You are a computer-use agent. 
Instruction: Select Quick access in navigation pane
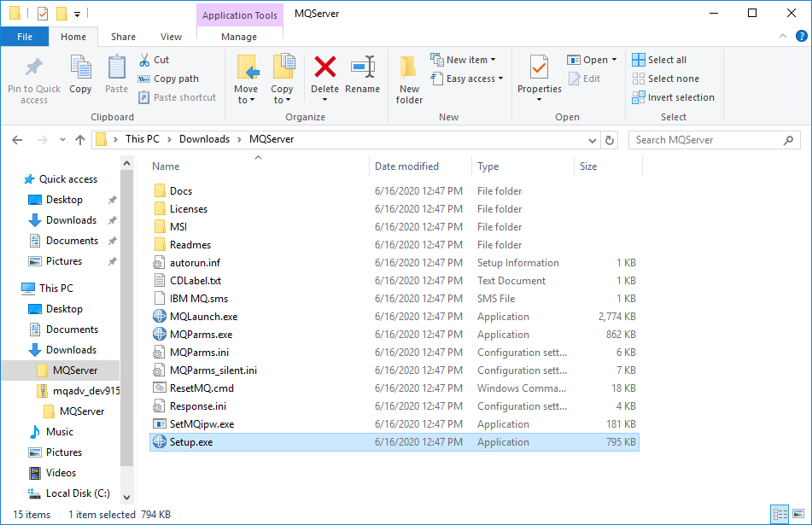point(67,179)
